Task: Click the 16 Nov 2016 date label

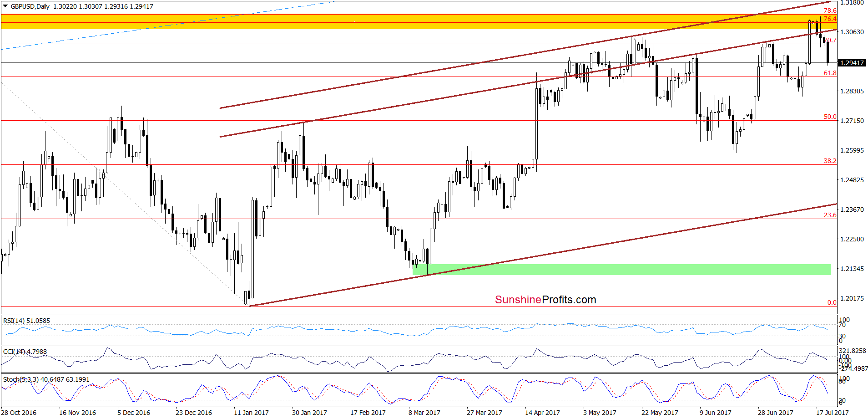Action: (x=77, y=413)
